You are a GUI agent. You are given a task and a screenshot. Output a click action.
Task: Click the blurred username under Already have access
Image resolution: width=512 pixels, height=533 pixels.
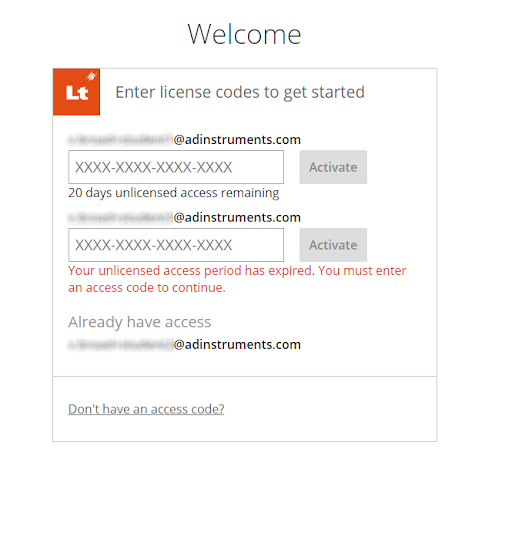pyautogui.click(x=121, y=344)
